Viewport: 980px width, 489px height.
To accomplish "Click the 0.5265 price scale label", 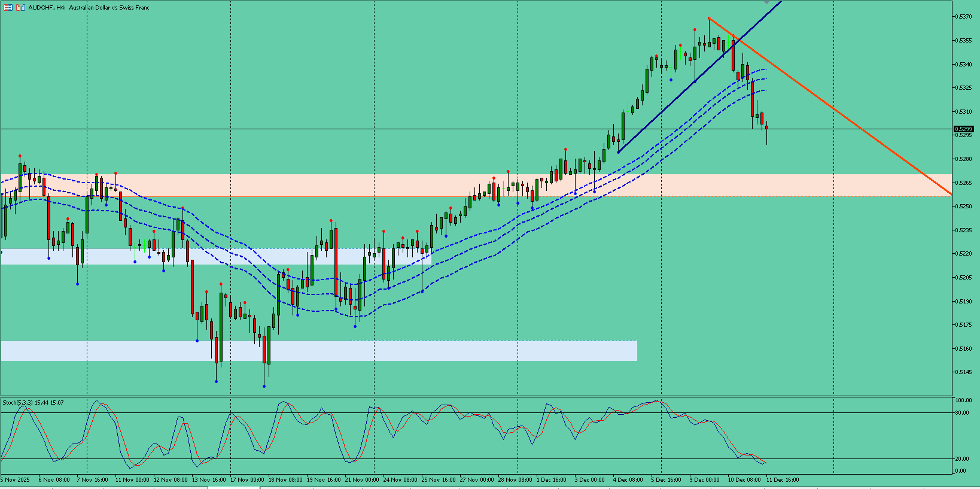I will [963, 183].
